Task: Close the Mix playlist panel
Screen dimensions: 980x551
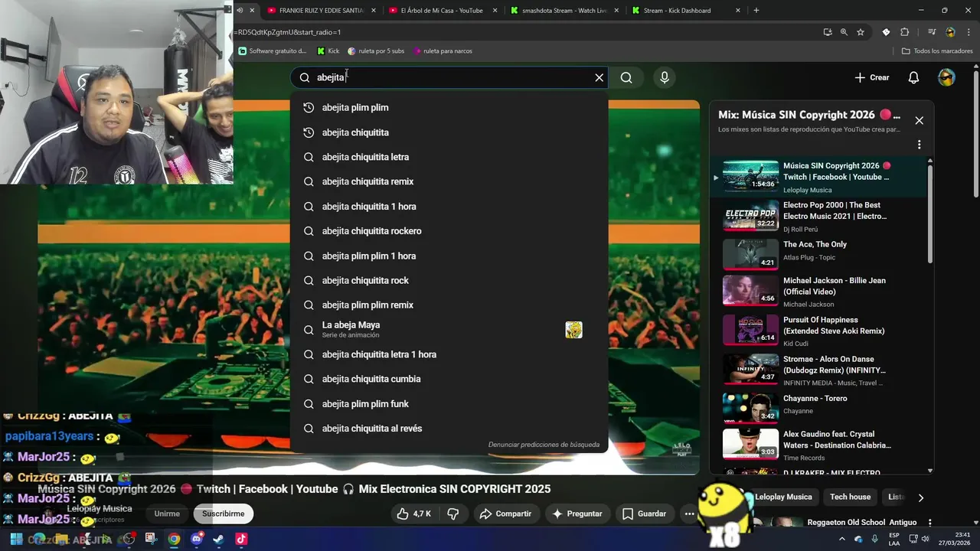Action: pyautogui.click(x=920, y=120)
